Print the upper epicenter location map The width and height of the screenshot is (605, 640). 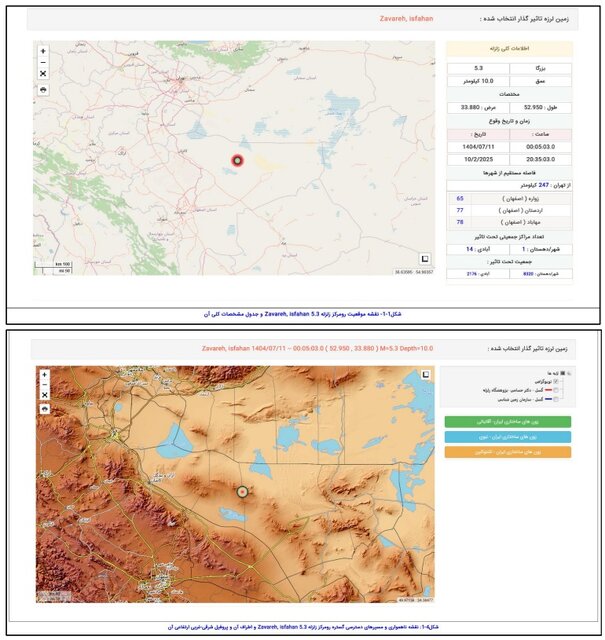pos(43,89)
